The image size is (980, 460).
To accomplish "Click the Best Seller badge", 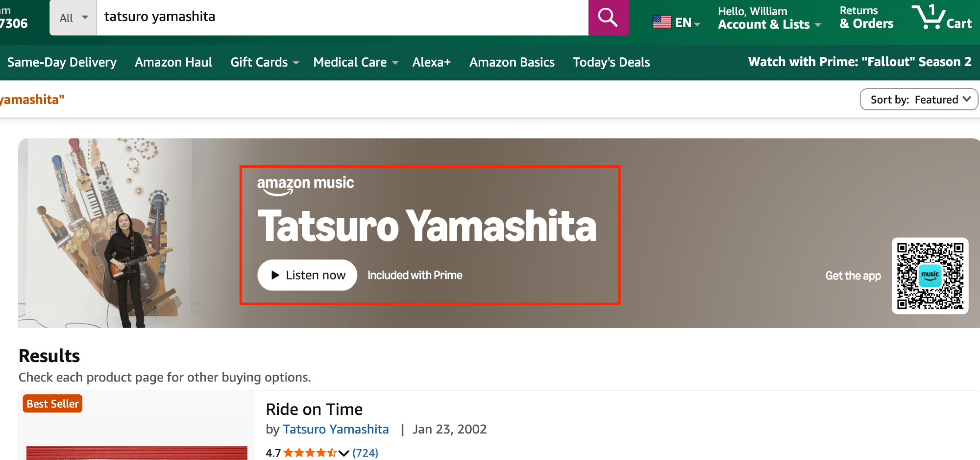I will point(52,404).
